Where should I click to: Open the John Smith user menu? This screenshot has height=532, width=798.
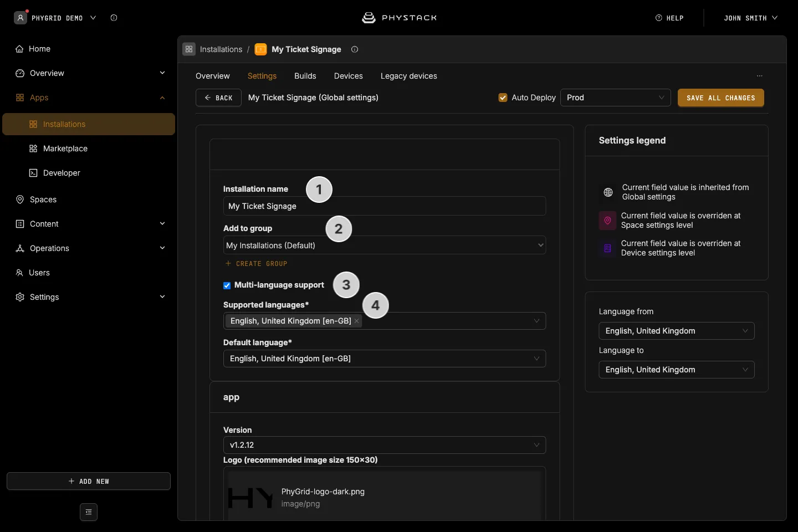751,18
